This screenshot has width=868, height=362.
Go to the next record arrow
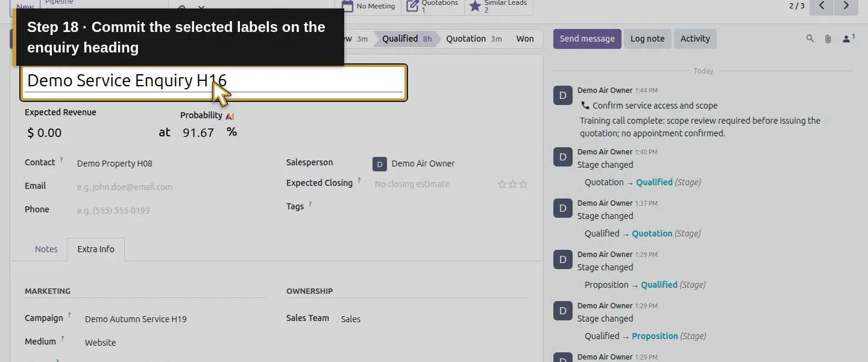coord(846,6)
